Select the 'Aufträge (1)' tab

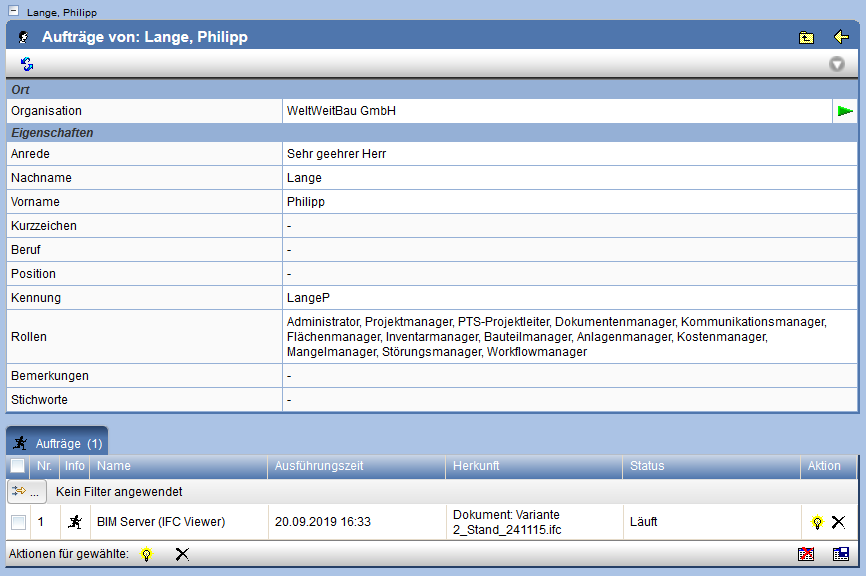click(58, 442)
